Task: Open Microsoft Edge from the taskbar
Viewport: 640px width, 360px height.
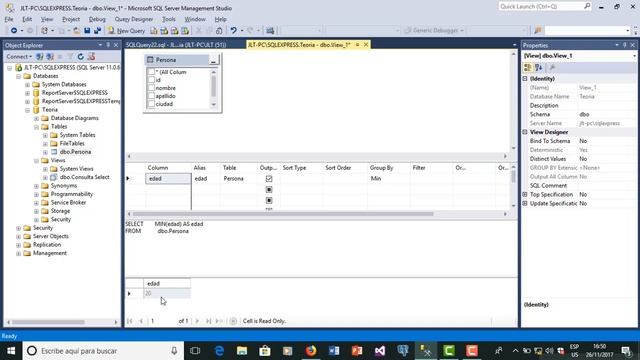Action: (219, 351)
